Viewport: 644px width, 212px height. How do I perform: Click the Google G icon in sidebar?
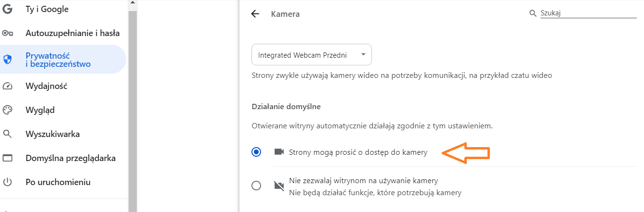click(7, 9)
